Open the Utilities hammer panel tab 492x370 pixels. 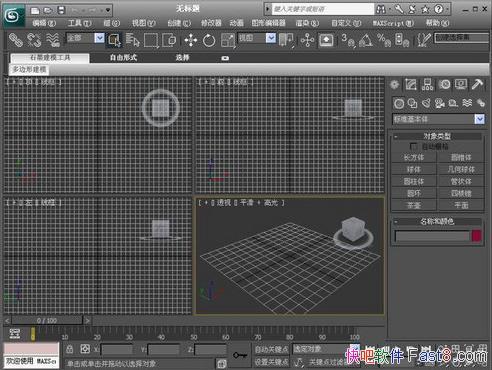[477, 84]
